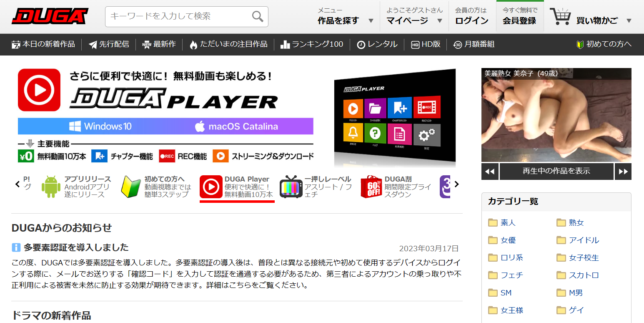Click the fast-forward button under the video preview
Image resolution: width=644 pixels, height=323 pixels.
[623, 171]
